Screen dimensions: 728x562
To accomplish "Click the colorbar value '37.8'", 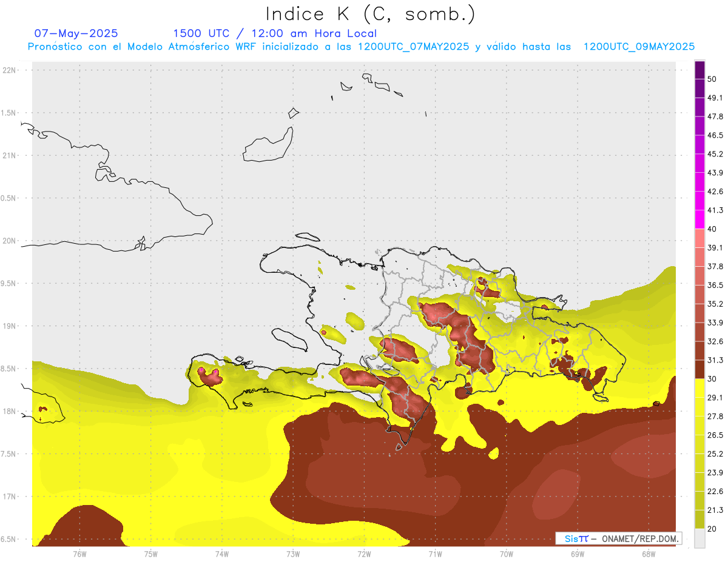I will pos(715,266).
